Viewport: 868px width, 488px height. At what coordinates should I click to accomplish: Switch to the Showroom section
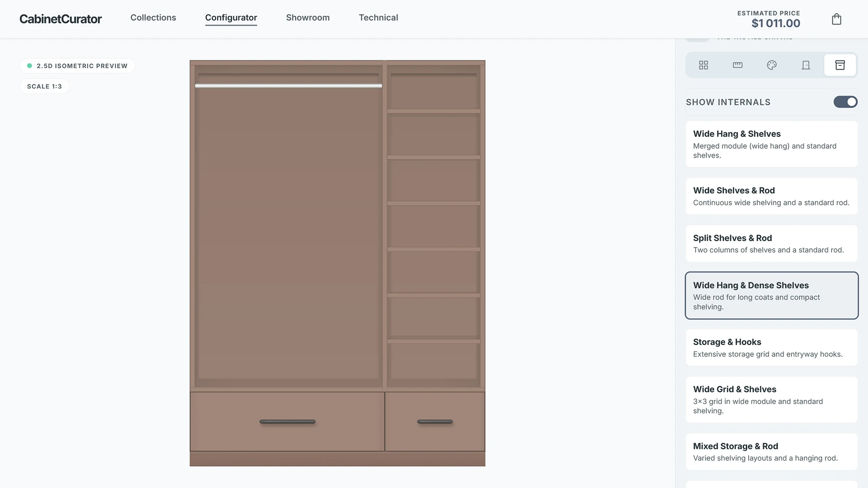coord(308,18)
